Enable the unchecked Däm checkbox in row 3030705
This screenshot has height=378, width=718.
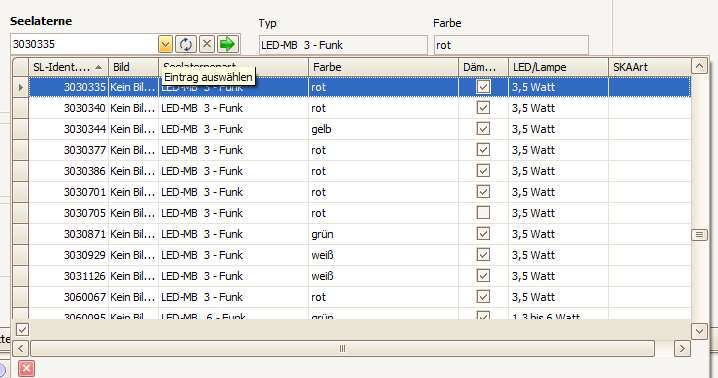(x=483, y=213)
